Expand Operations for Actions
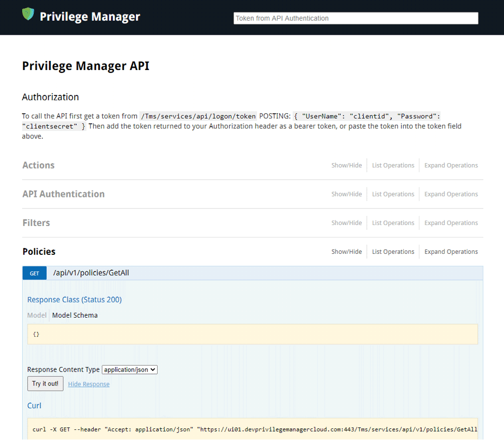This screenshot has width=504, height=440. 451,165
